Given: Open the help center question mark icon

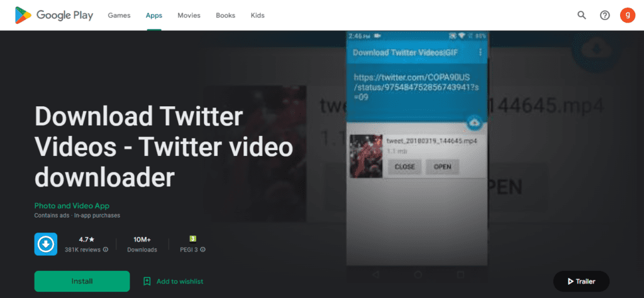Looking at the screenshot, I should coord(604,15).
